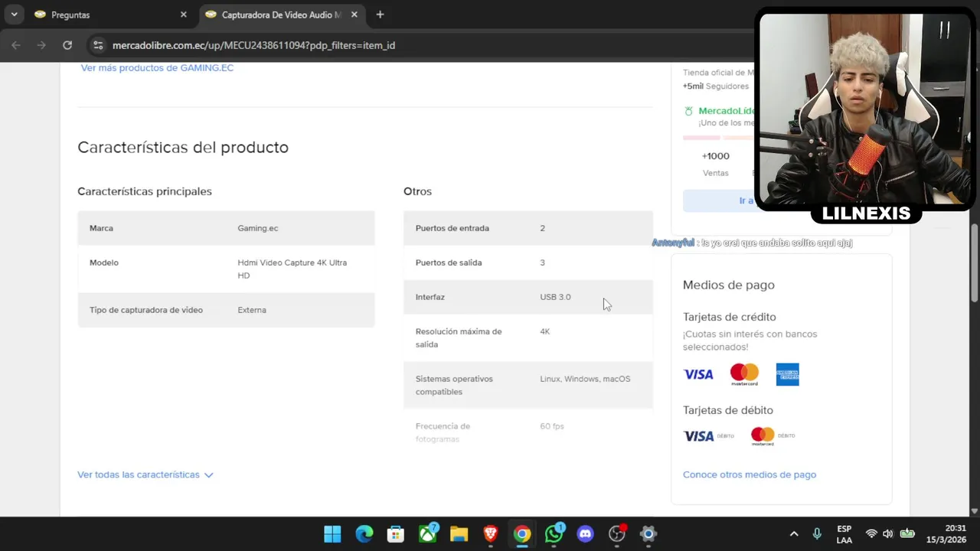Launch Microsoft Edge from taskbar
The width and height of the screenshot is (980, 551).
(x=364, y=534)
